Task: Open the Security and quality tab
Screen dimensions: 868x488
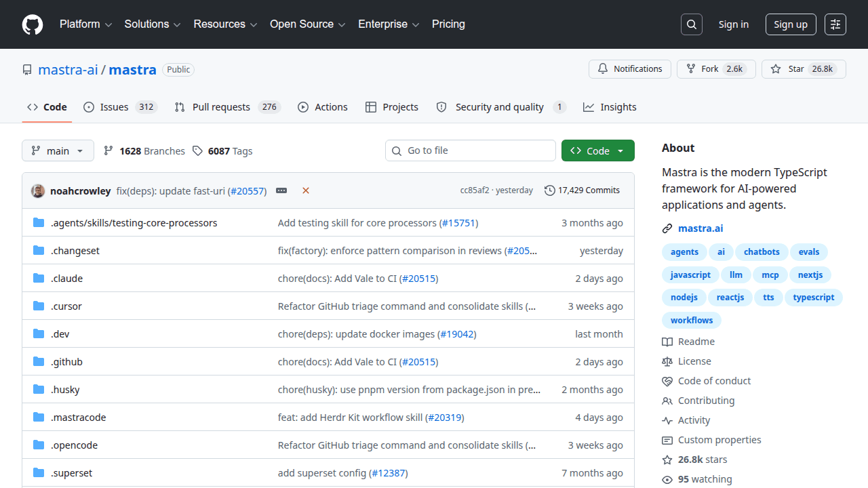Action: 500,107
